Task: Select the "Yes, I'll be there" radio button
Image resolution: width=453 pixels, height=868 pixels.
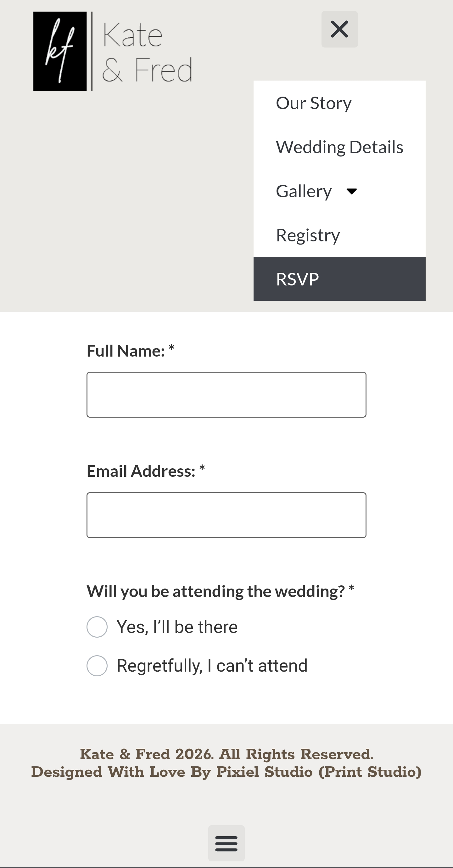Action: click(x=97, y=627)
